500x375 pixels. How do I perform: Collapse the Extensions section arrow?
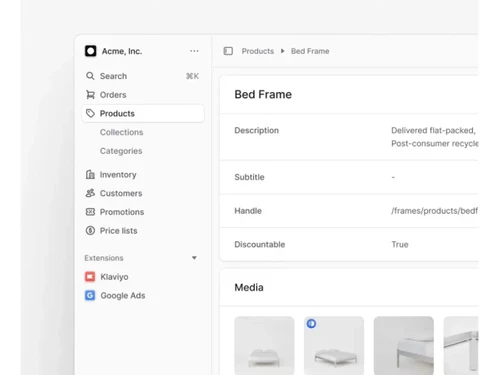click(x=194, y=258)
